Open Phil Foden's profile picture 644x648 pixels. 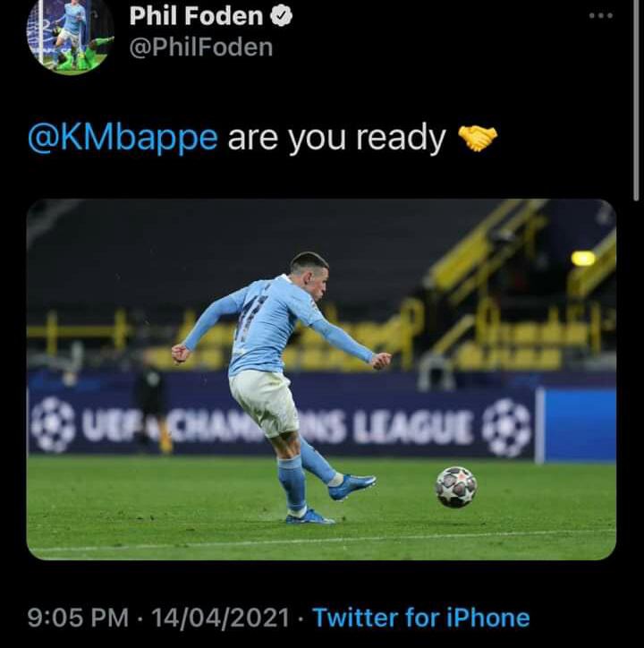tap(70, 36)
